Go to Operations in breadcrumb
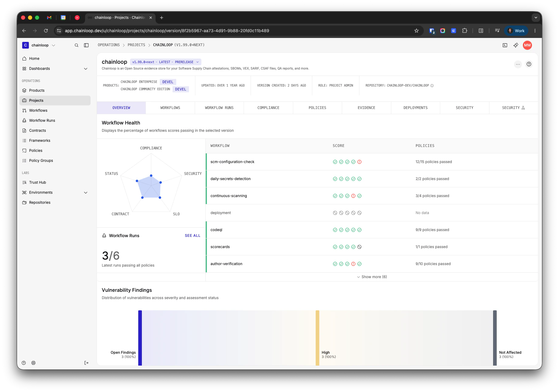This screenshot has width=559, height=392. [109, 45]
